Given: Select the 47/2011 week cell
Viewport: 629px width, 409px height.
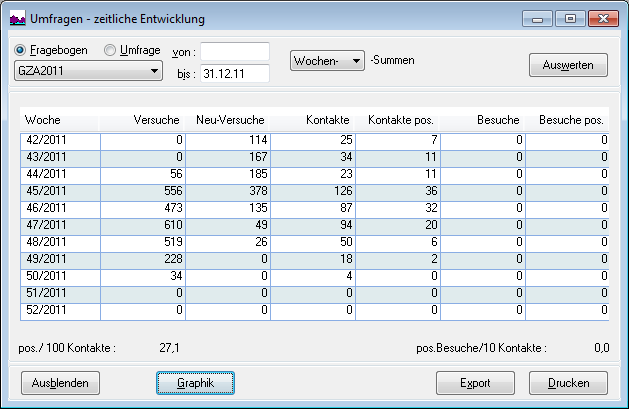Looking at the screenshot, I should click(60, 225).
